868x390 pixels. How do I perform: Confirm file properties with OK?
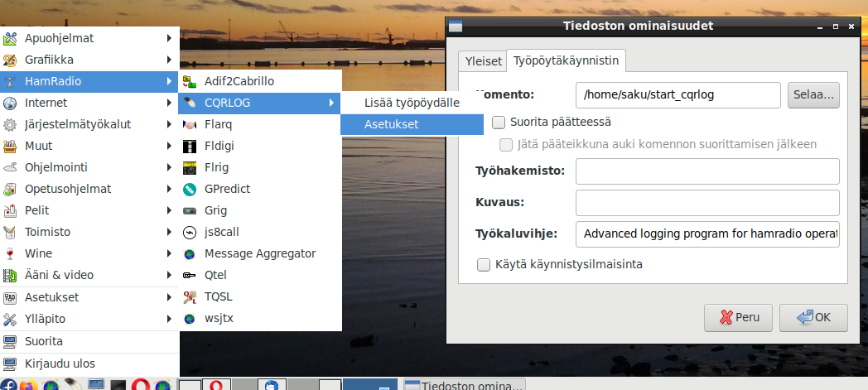[x=813, y=317]
